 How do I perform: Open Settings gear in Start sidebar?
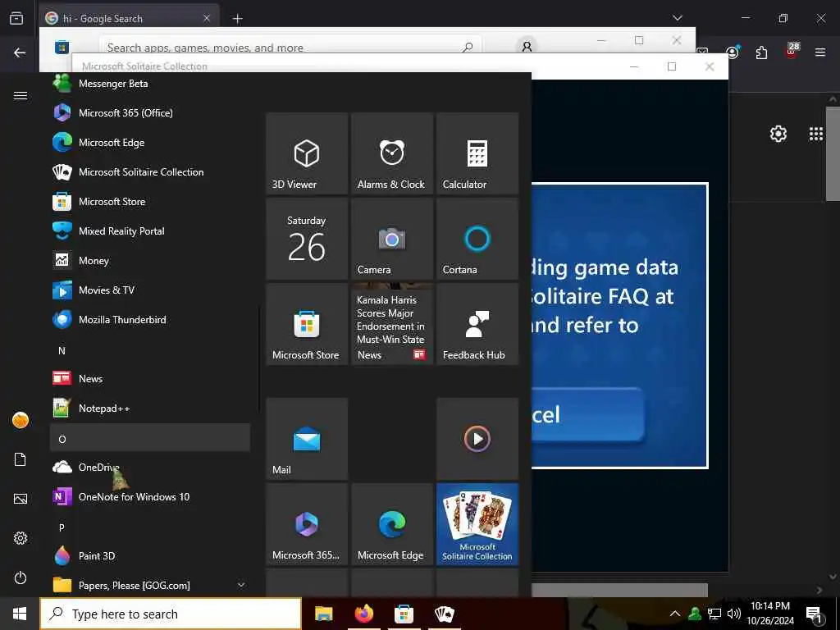coord(21,538)
